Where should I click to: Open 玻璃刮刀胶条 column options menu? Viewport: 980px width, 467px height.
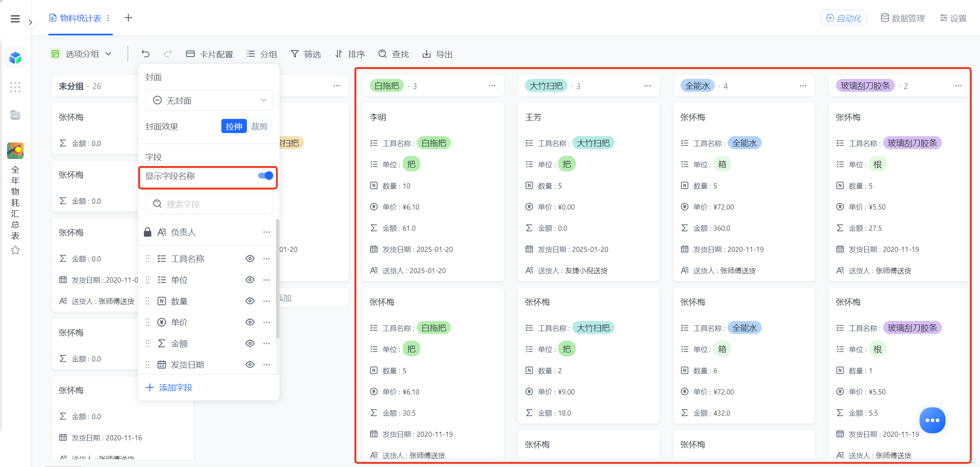(x=958, y=86)
